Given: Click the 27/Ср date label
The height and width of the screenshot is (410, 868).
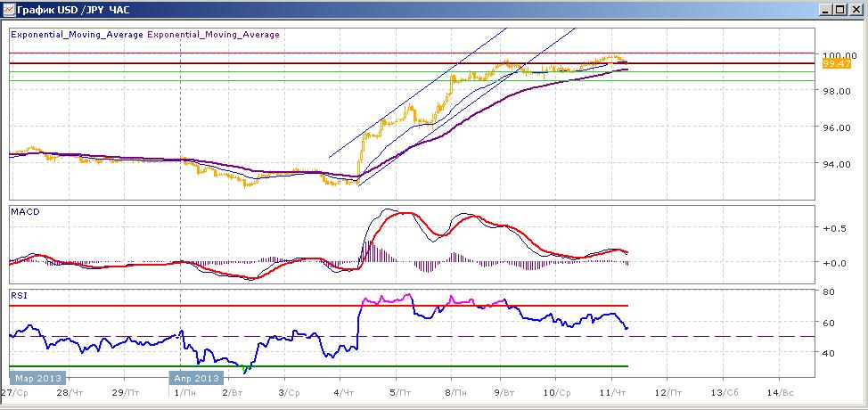Looking at the screenshot, I should click(x=14, y=392).
